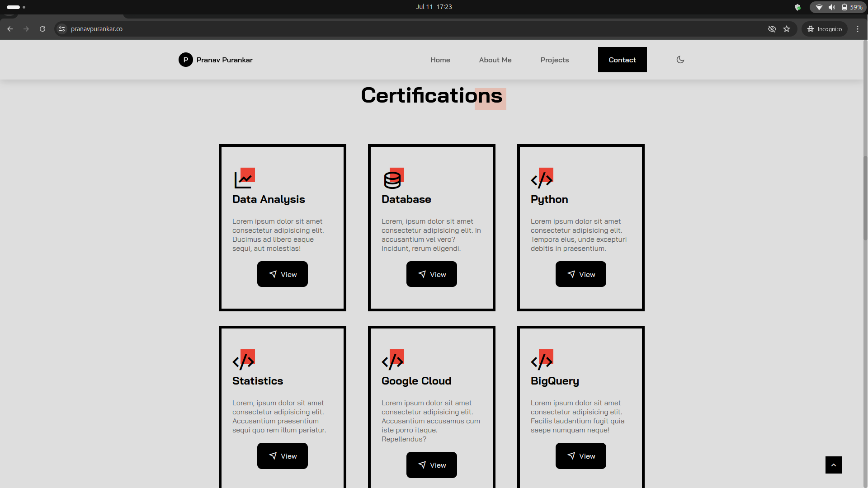This screenshot has width=868, height=488.
Task: Click the Contact button
Action: pos(622,60)
